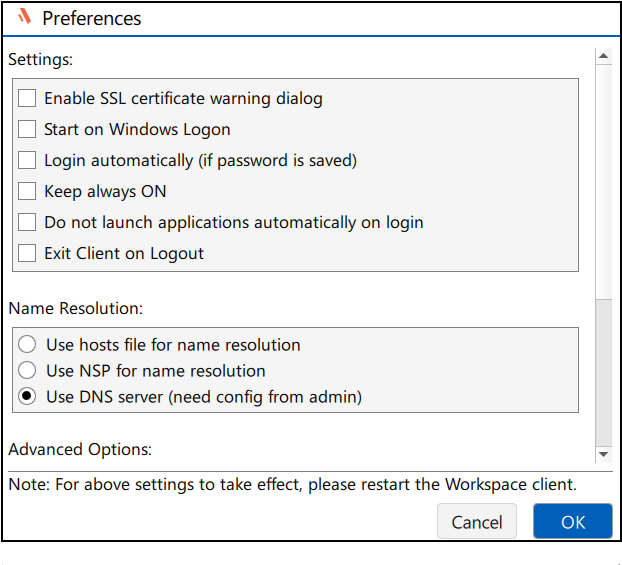The width and height of the screenshot is (622, 565).
Task: Click the scrollbar down arrow
Action: [x=603, y=454]
